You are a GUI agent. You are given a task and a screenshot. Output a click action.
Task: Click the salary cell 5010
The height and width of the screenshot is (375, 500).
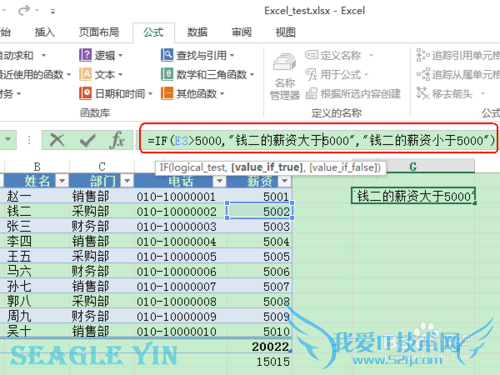(x=260, y=331)
